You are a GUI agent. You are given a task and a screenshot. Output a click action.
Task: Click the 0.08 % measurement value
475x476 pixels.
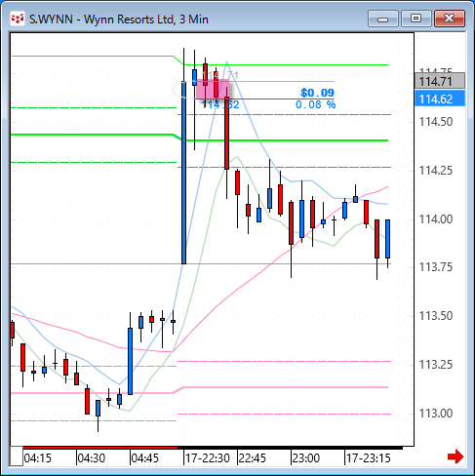coord(315,104)
